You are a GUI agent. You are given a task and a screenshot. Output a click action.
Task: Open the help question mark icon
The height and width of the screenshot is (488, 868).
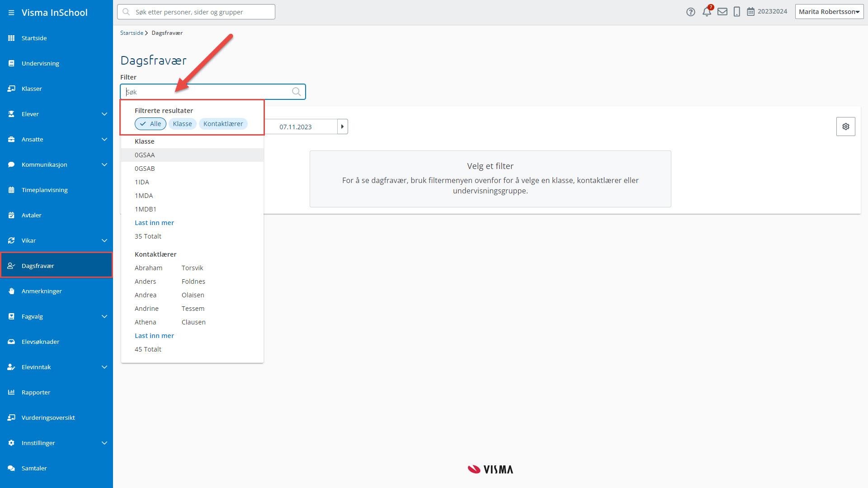click(690, 12)
